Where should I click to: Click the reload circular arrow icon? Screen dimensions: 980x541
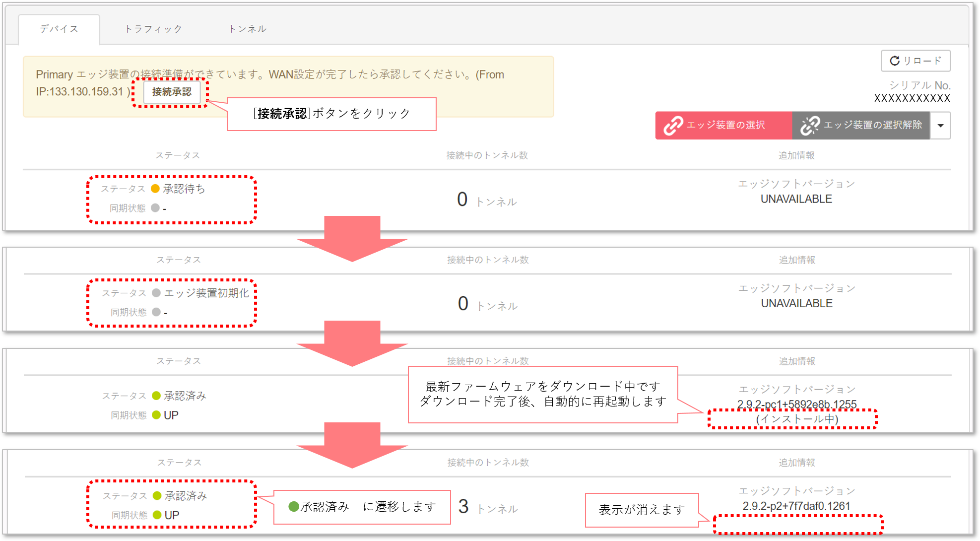coord(894,61)
